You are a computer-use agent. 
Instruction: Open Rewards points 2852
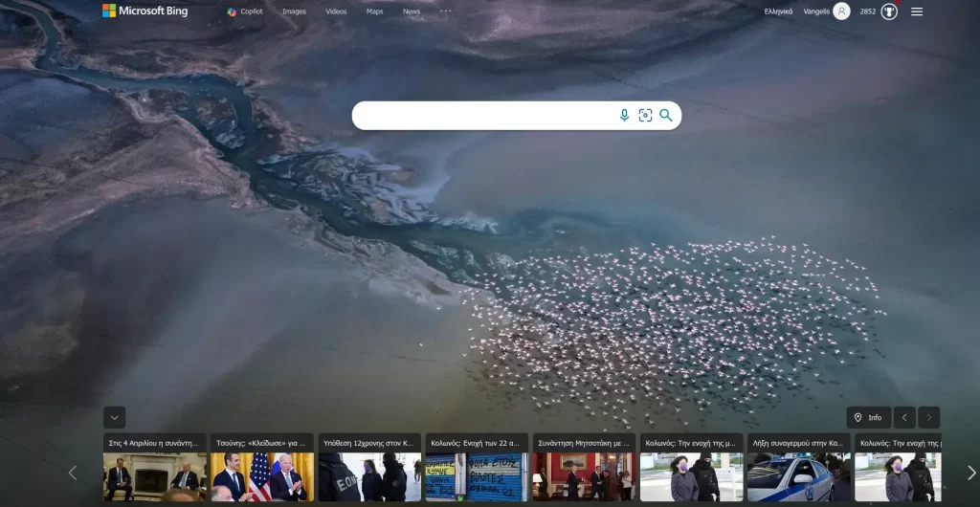tap(867, 11)
